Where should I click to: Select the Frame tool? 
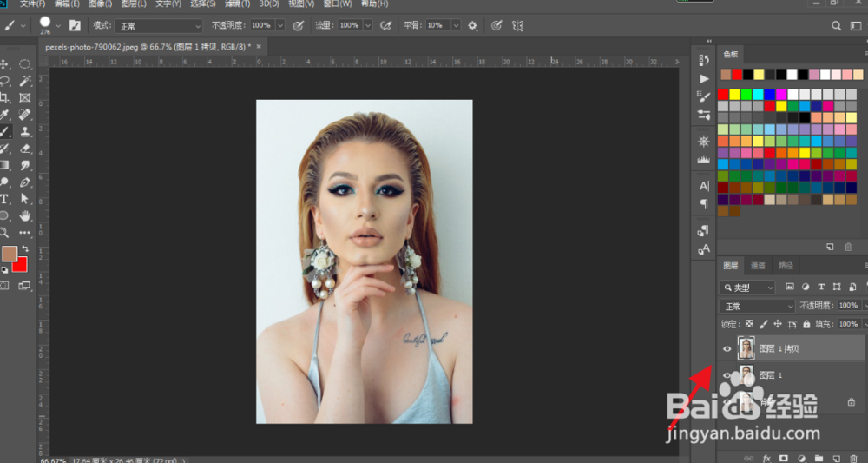pyautogui.click(x=25, y=98)
